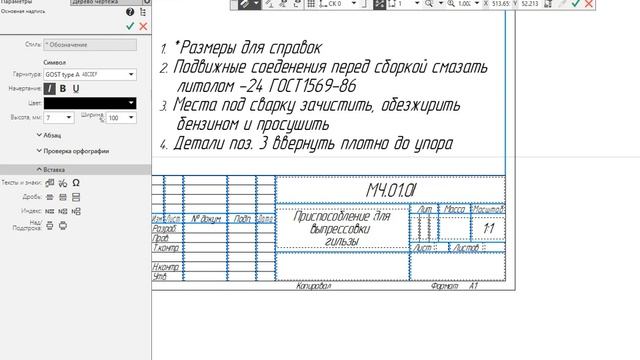
Task: Toggle underline text style
Action: click(76, 89)
